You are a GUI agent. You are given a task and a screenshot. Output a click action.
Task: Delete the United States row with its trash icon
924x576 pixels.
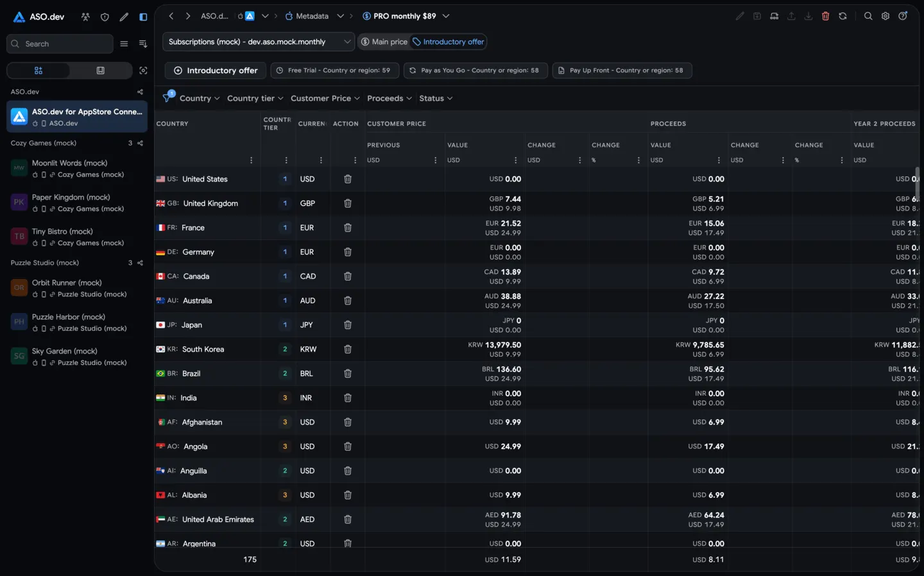pyautogui.click(x=348, y=179)
